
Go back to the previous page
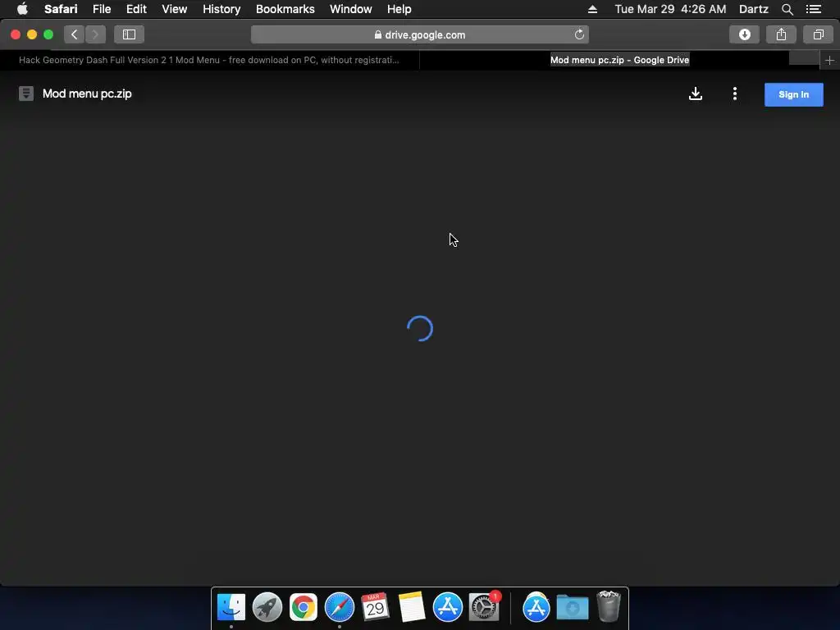coord(75,34)
